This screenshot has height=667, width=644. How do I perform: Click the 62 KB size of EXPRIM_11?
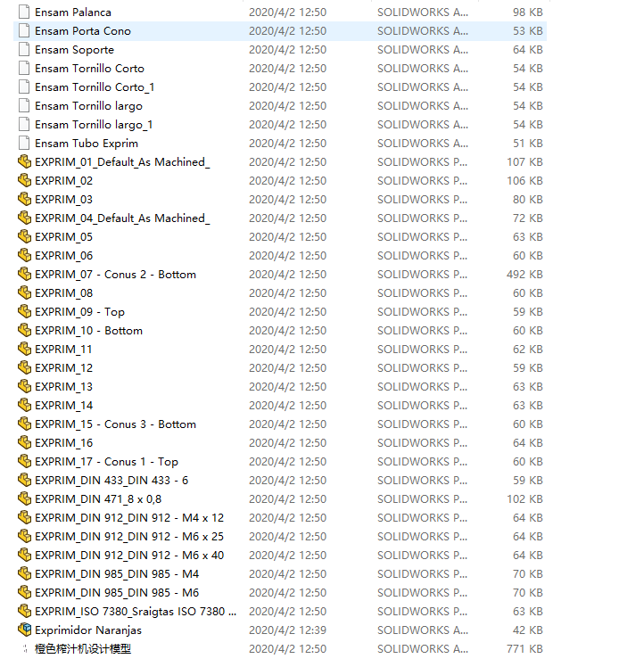pos(528,350)
